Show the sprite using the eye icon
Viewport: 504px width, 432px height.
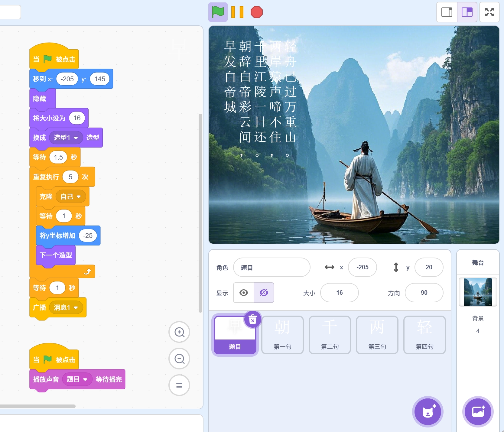(x=244, y=293)
